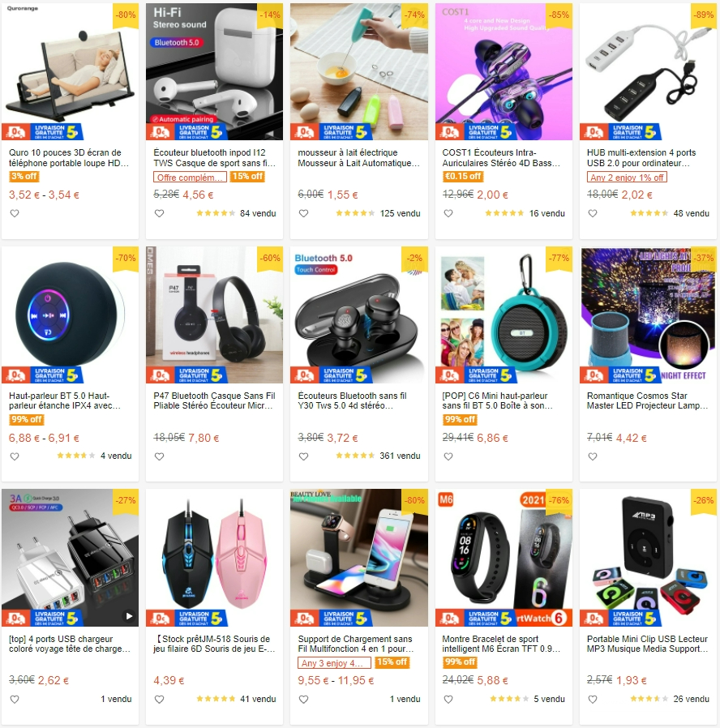Open Y30 TWS earbuds product image
The width and height of the screenshot is (720, 728).
359,315
